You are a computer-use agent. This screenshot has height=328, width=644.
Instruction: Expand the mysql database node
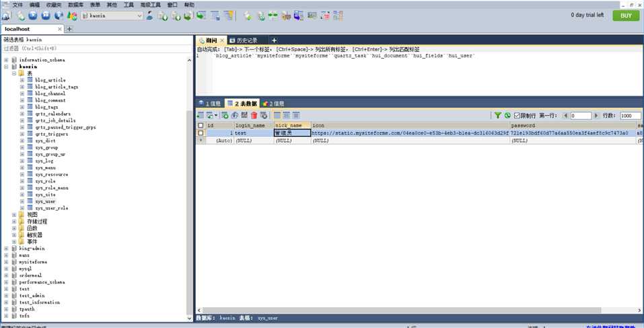click(x=6, y=269)
